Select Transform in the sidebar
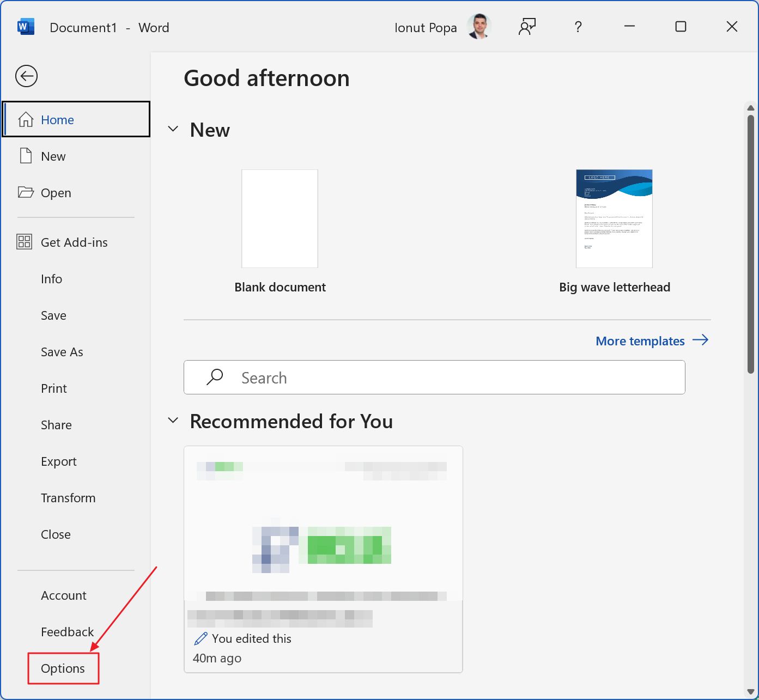Image resolution: width=759 pixels, height=700 pixels. [x=76, y=498]
